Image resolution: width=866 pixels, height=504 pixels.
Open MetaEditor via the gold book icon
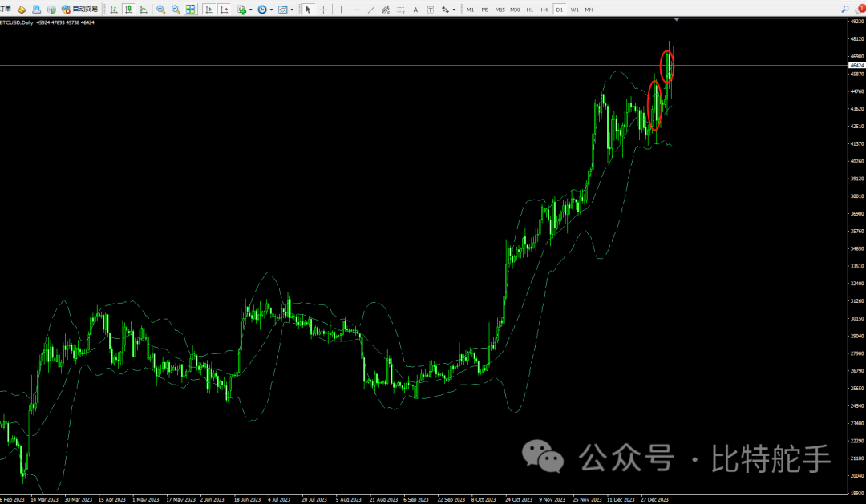22,10
